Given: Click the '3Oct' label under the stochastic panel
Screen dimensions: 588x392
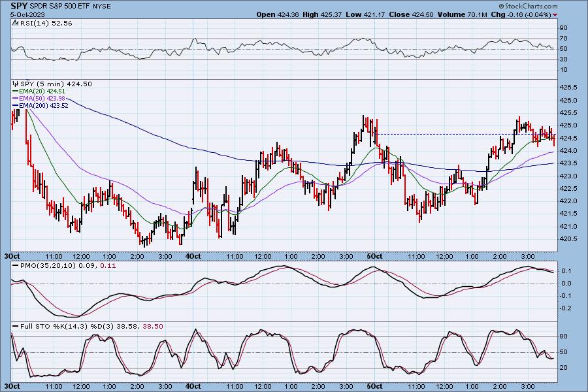Looking at the screenshot, I should coord(12,386).
